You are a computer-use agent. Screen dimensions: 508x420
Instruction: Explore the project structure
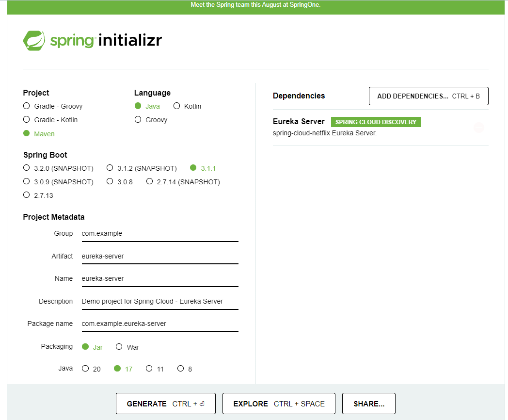point(279,404)
